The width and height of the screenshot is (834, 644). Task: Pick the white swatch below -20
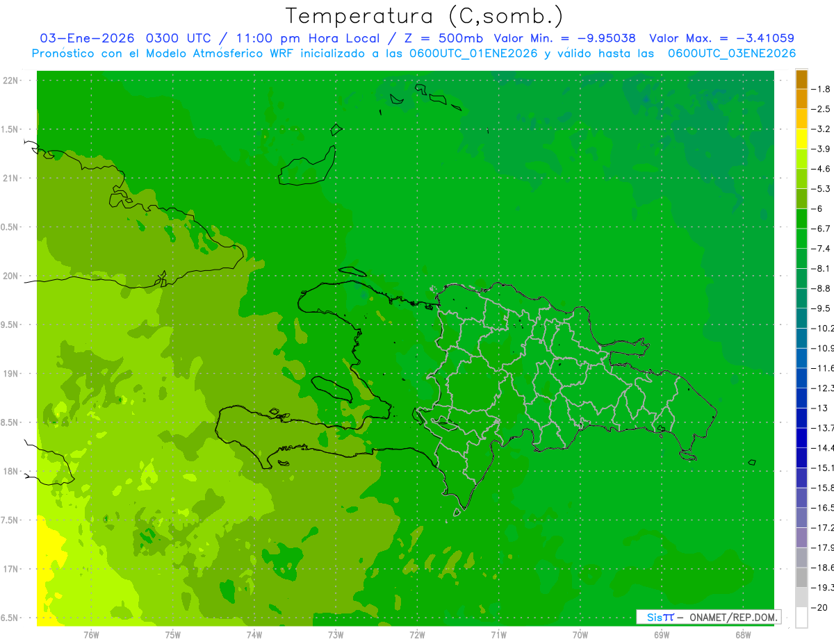[801, 618]
